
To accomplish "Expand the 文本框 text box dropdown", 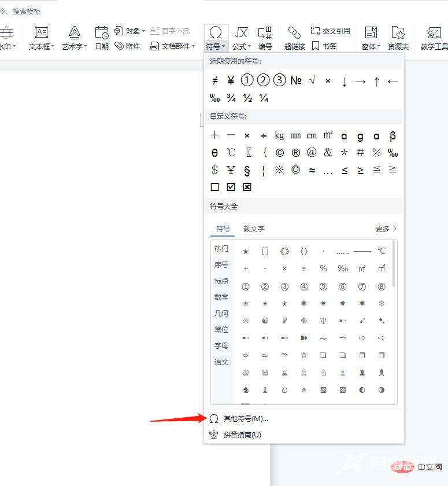I will coord(53,46).
